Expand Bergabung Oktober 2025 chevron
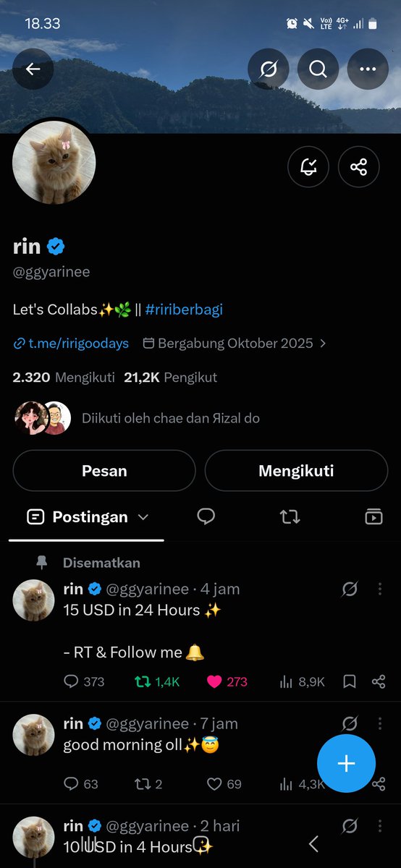Viewport: 401px width, 868px height. coord(323,344)
